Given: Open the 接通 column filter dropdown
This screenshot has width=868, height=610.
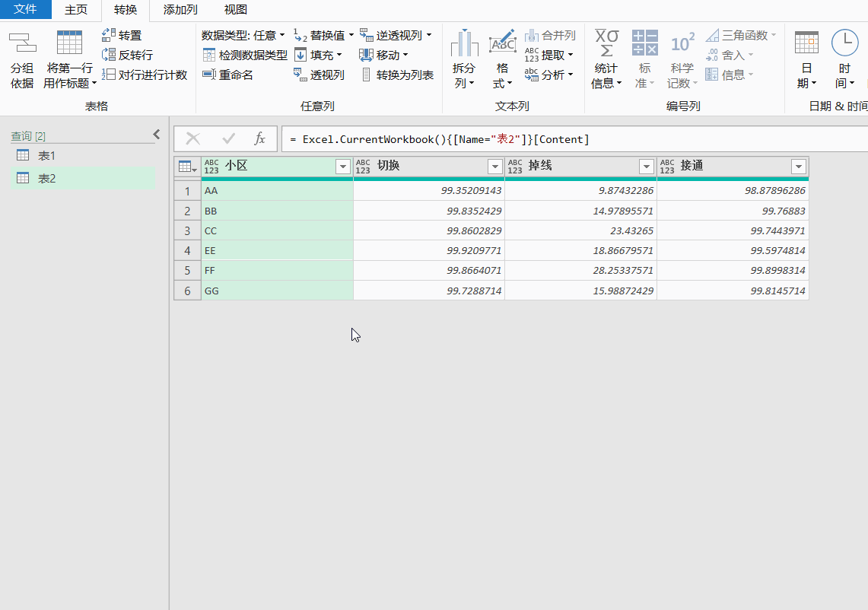Looking at the screenshot, I should (x=798, y=167).
